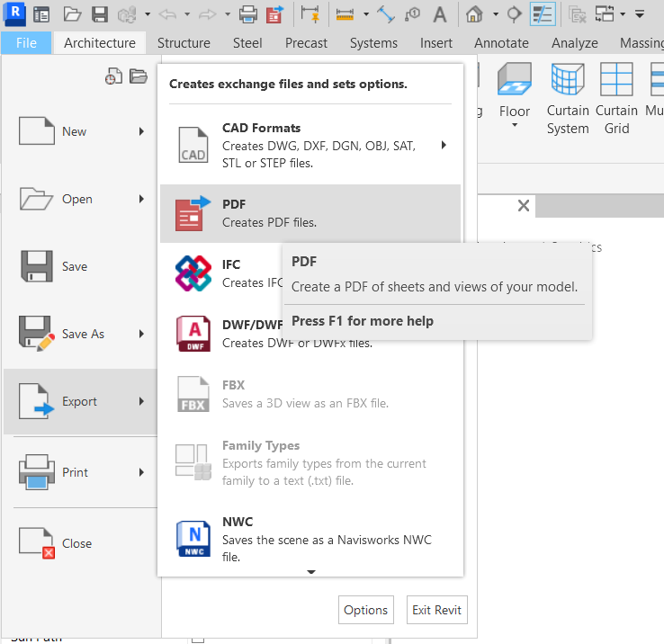Screen dimensions: 664x644
Task: Click the Exit Revit button
Action: [x=436, y=610]
